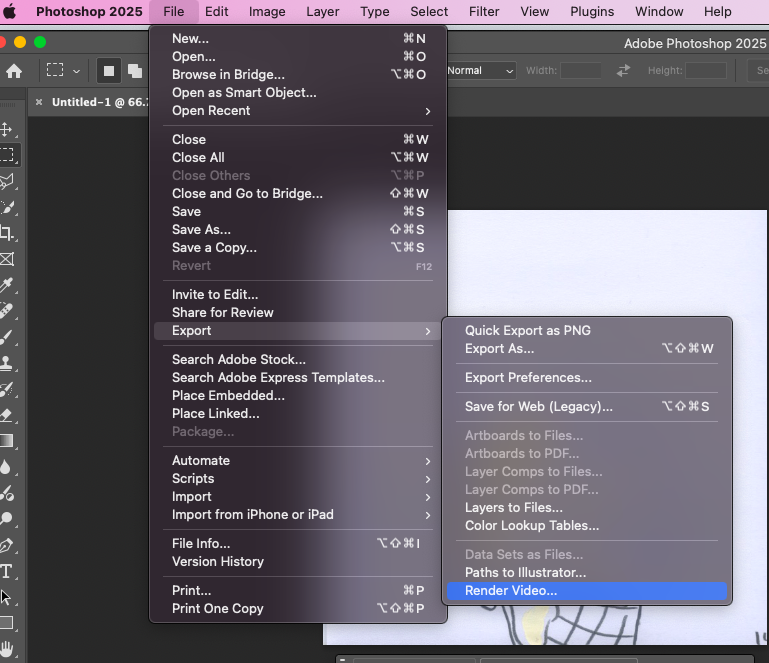Select the Horizontal Type tool
This screenshot has height=663, width=769.
[x=6, y=571]
